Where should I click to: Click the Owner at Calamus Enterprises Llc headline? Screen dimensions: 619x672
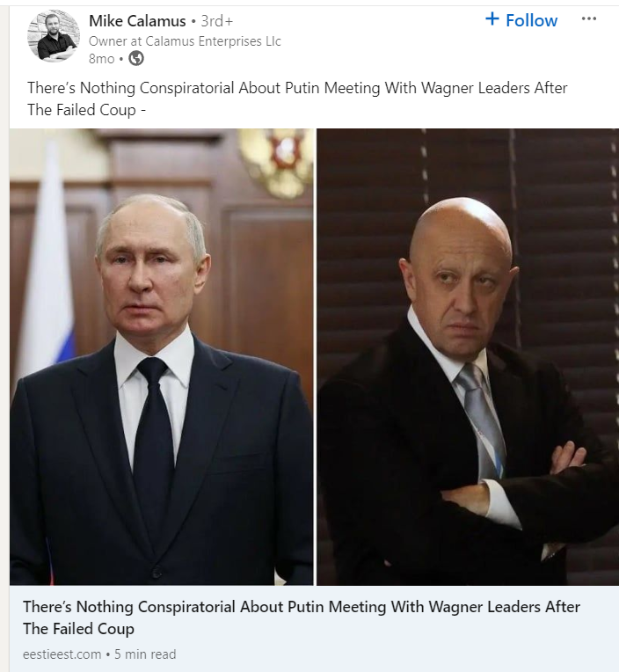click(x=185, y=41)
